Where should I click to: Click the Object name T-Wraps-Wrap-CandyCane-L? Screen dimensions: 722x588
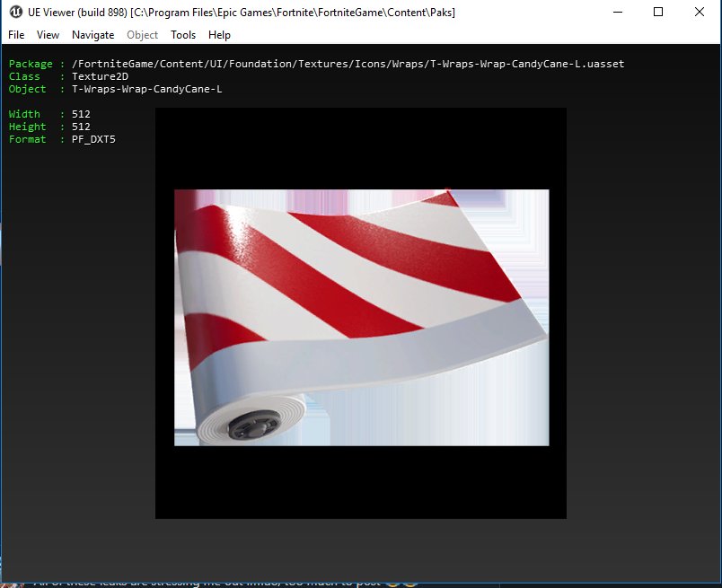[x=147, y=89]
